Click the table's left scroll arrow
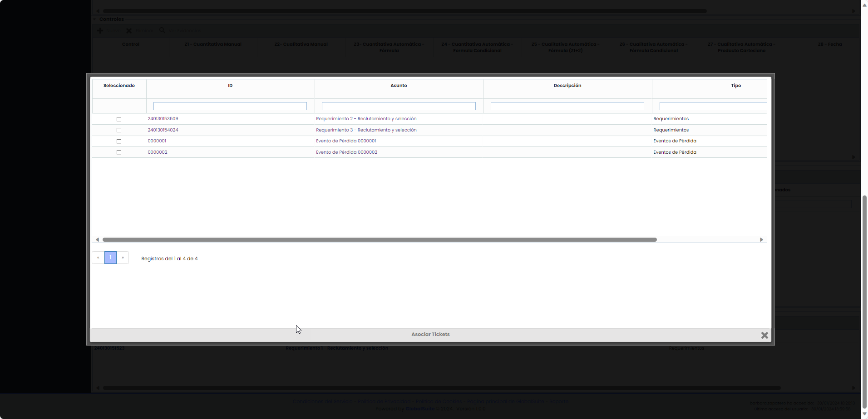Image resolution: width=868 pixels, height=419 pixels. 97,239
